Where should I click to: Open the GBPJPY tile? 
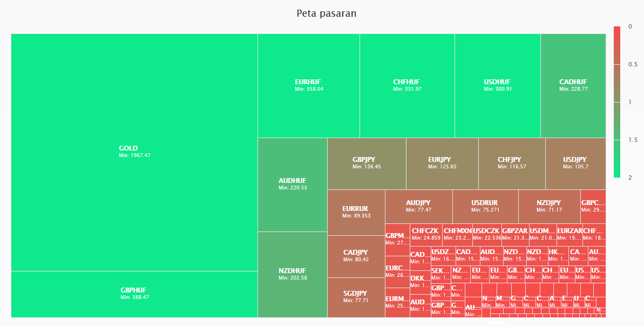pos(367,163)
